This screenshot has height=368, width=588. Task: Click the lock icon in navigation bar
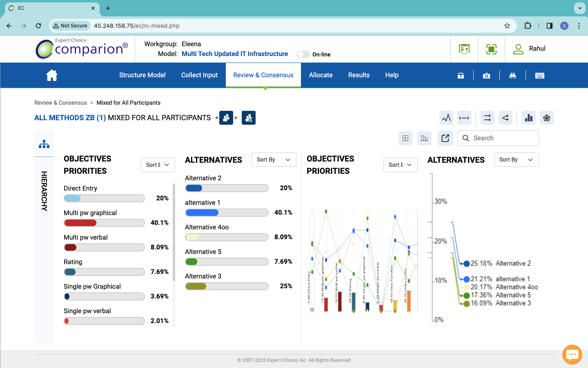(x=461, y=76)
